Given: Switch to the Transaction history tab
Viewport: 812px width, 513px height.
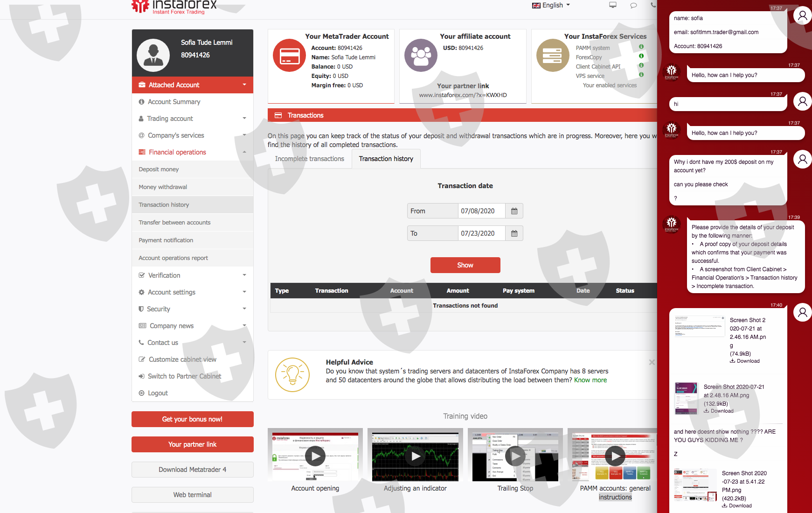Looking at the screenshot, I should (386, 159).
